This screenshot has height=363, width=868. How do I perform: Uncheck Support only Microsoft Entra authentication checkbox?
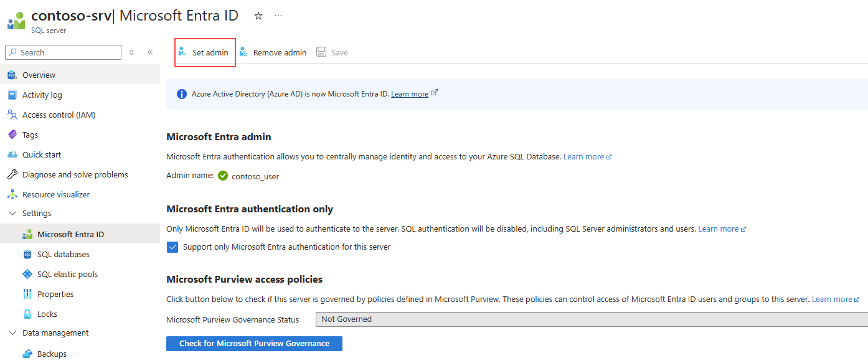[x=172, y=247]
